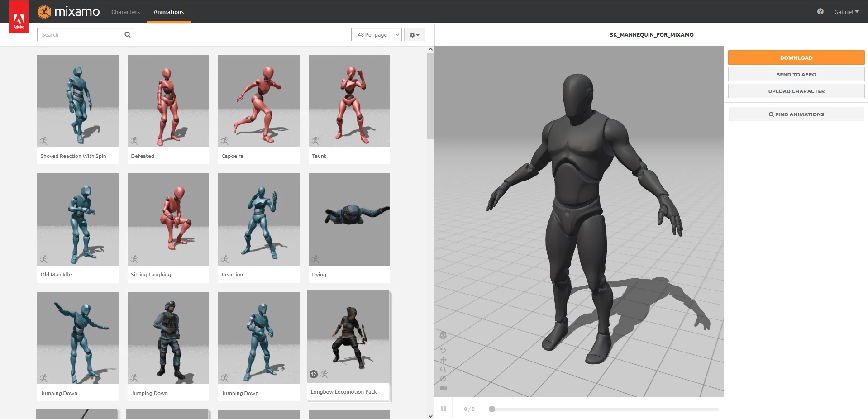The width and height of the screenshot is (868, 419).
Task: Select the Capoeira animation thumbnail
Action: click(259, 101)
